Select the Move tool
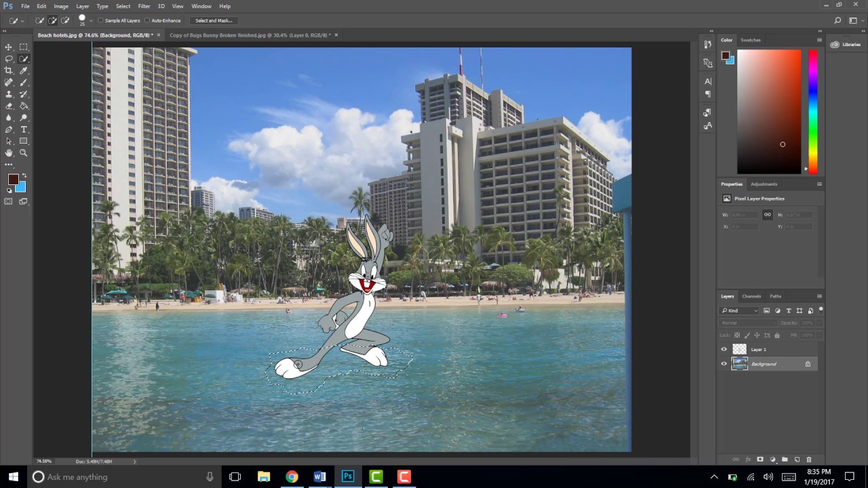This screenshot has height=488, width=868. (x=9, y=47)
